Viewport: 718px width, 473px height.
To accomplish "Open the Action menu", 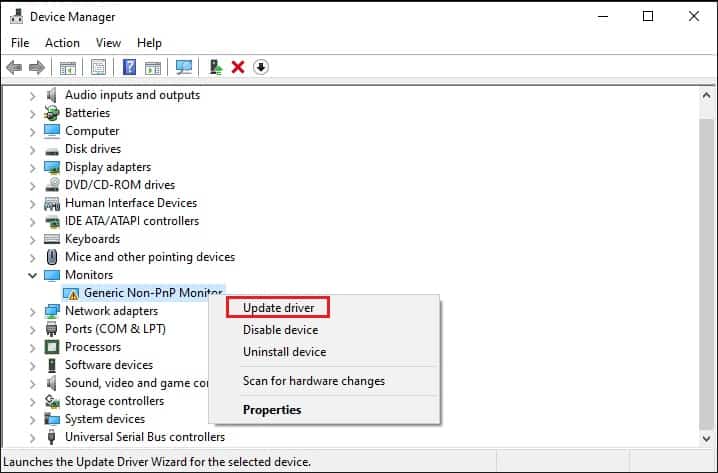I will pos(62,43).
